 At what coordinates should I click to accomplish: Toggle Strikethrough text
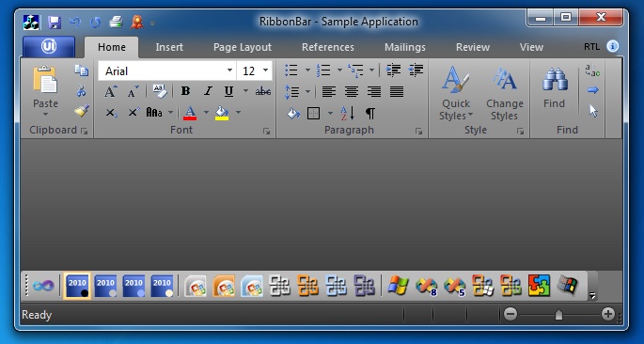(263, 91)
